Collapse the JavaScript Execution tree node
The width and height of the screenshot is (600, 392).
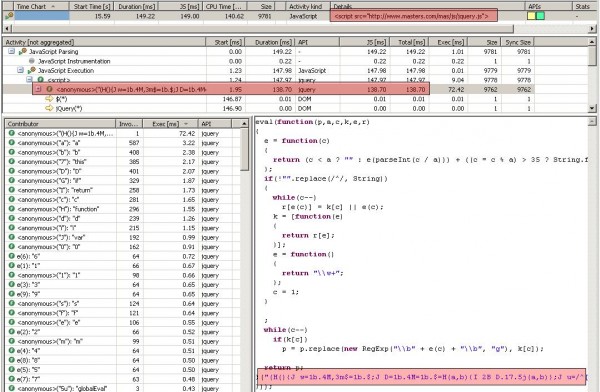(x=21, y=70)
